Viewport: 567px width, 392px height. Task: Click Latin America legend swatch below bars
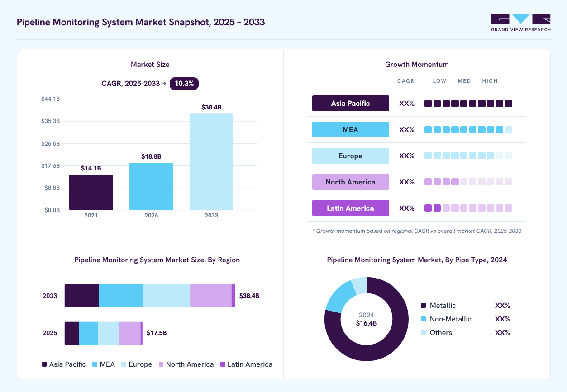pyautogui.click(x=223, y=364)
